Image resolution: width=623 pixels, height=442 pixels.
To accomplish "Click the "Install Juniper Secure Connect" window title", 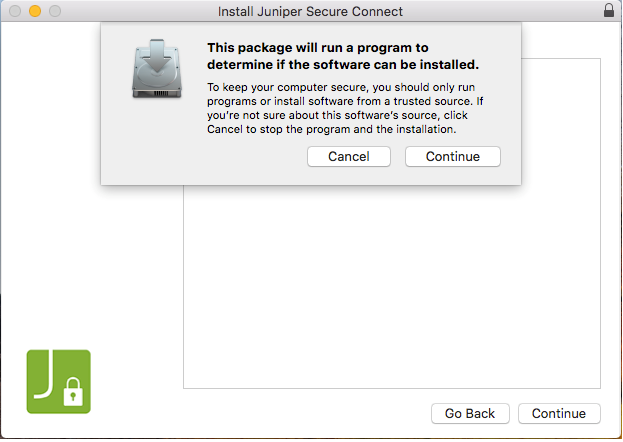I will point(310,11).
